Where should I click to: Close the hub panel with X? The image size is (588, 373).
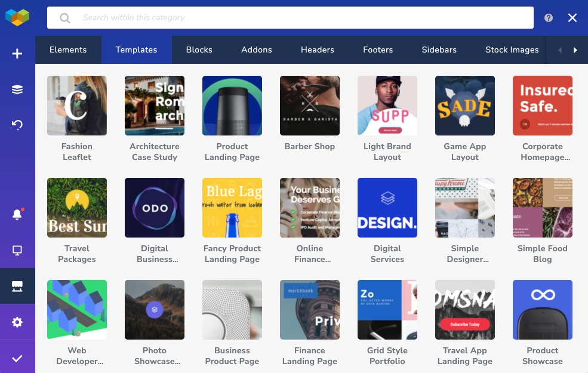pos(572,18)
